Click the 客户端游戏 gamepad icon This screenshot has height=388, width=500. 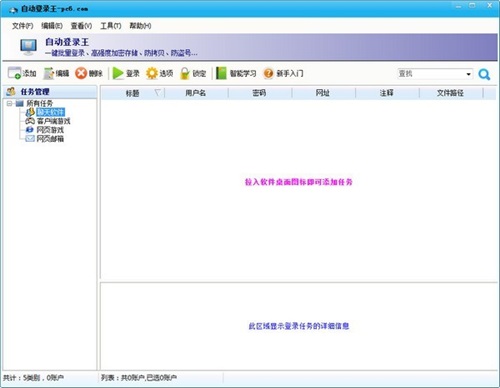(x=30, y=121)
